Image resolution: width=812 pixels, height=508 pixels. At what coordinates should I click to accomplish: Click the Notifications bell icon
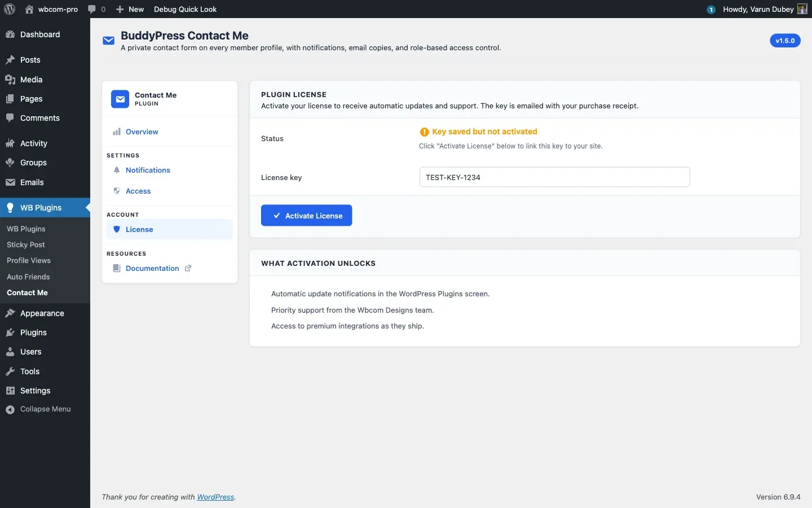(117, 170)
